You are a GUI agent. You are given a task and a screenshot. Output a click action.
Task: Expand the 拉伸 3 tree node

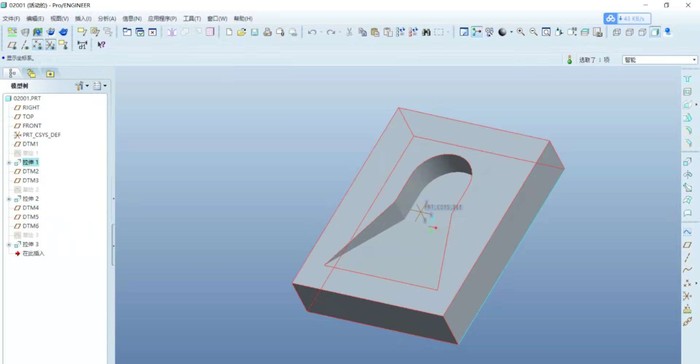[9, 245]
